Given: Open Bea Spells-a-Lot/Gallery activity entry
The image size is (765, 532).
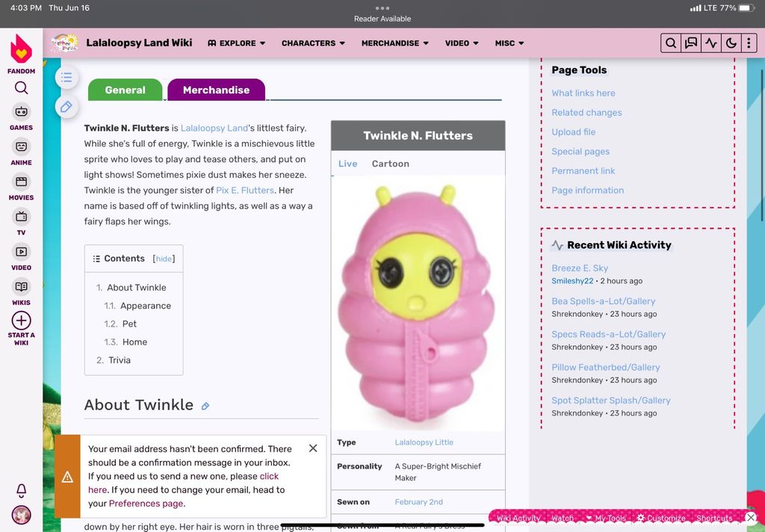Looking at the screenshot, I should pyautogui.click(x=603, y=301).
